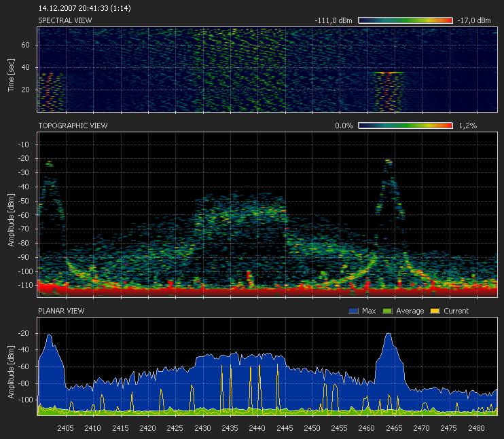Click the 40 tick on the Time axis
This screenshot has width=504, height=439.
[x=25, y=67]
